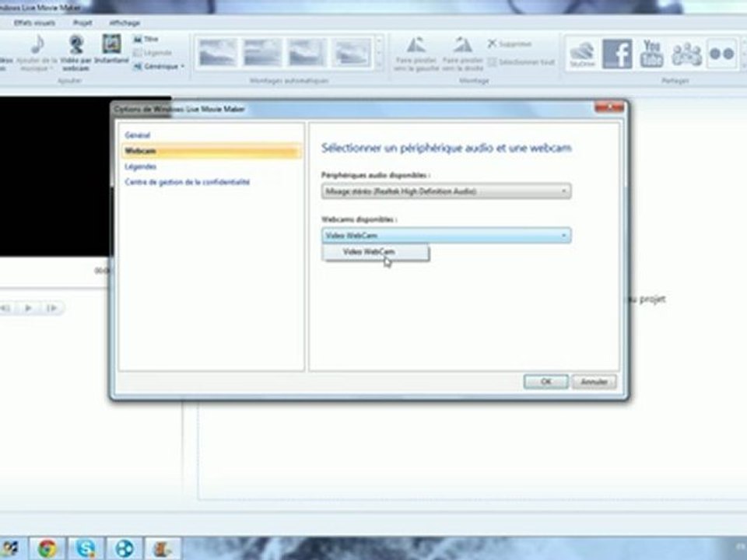Open the Movie Maker film reel taskbar icon
Image resolution: width=747 pixels, height=560 pixels.
coord(124,548)
